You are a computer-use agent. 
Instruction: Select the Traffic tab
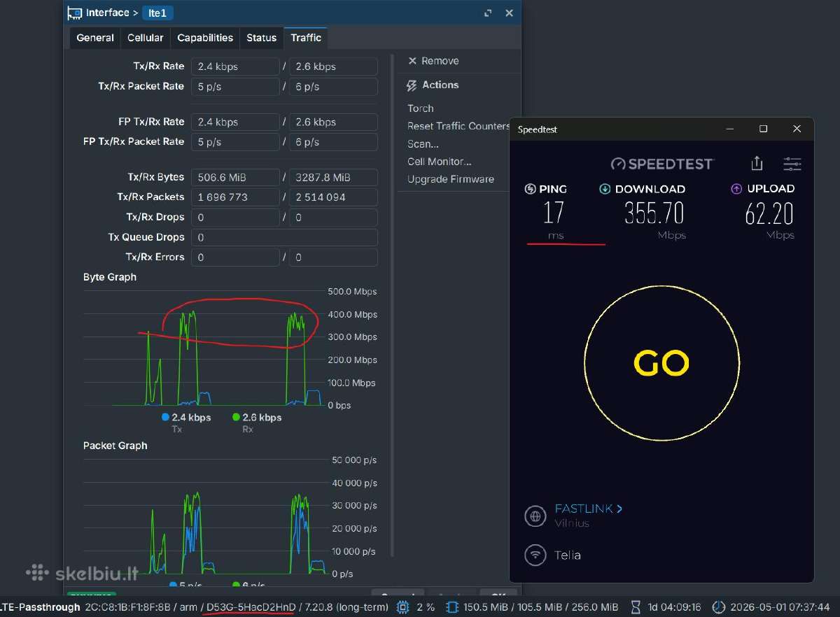(x=306, y=38)
